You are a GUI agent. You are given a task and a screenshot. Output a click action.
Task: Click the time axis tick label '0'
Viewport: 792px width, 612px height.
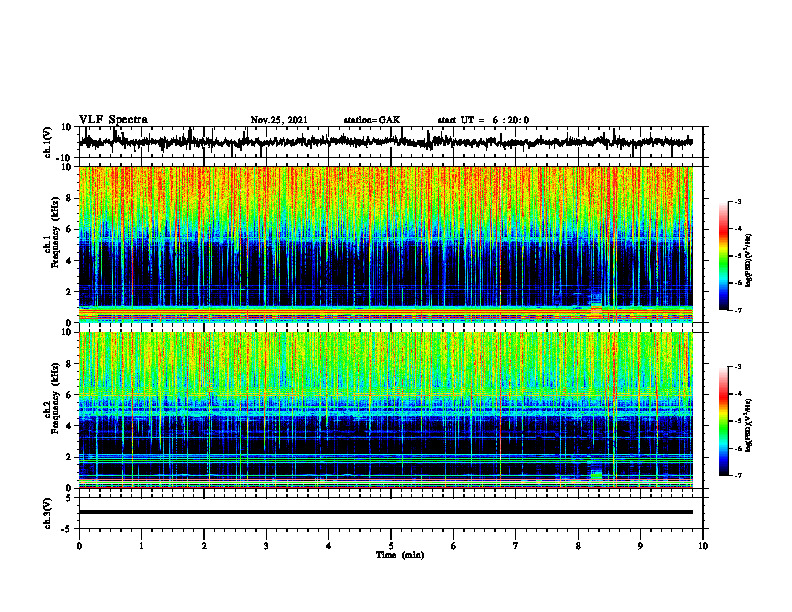click(79, 546)
